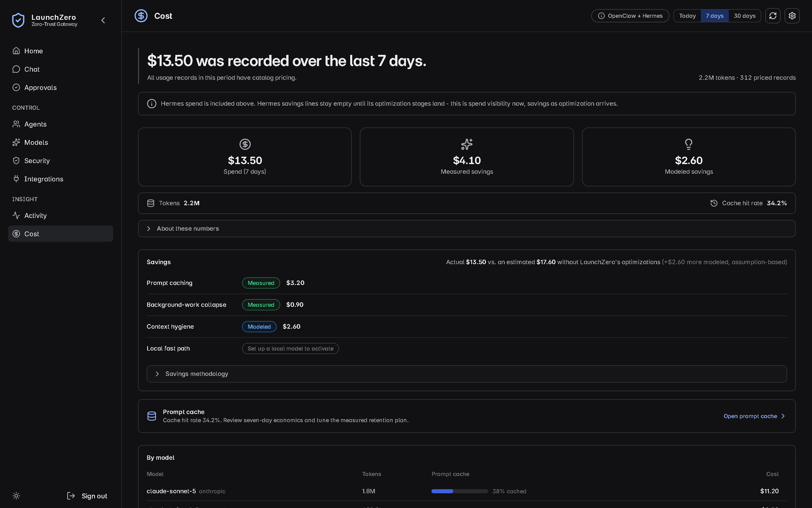Click the Security shield icon
This screenshot has height=508, width=812.
(16, 161)
